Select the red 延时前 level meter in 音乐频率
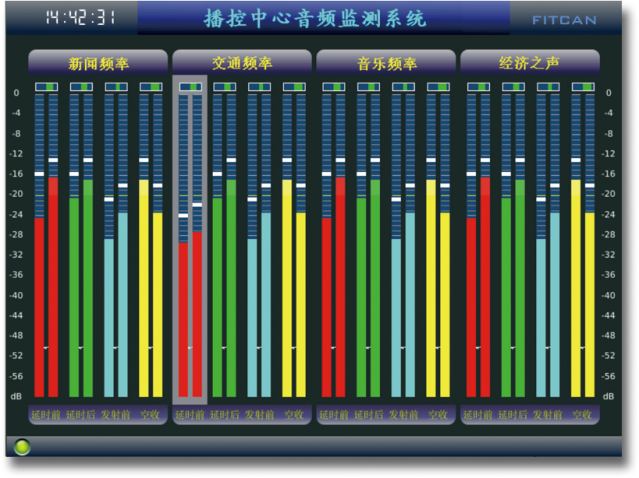 click(334, 246)
